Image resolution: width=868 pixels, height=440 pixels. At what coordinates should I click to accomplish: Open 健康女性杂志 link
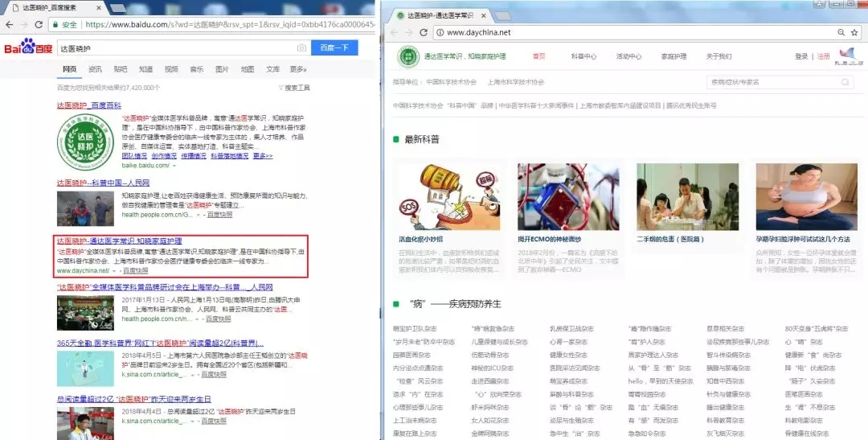568,356
